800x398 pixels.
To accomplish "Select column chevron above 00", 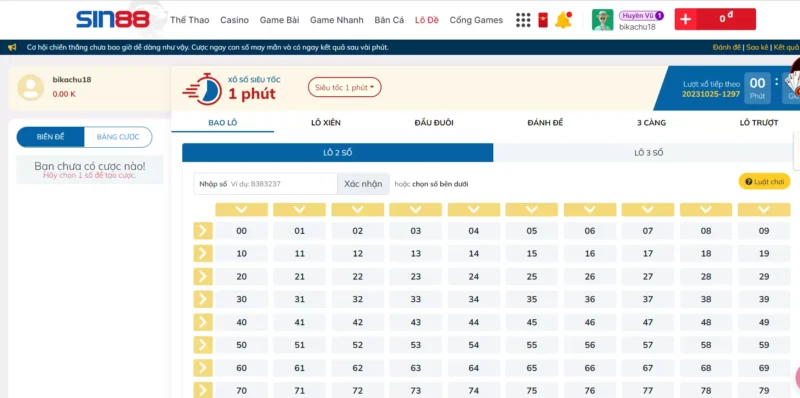I will coord(241,210).
